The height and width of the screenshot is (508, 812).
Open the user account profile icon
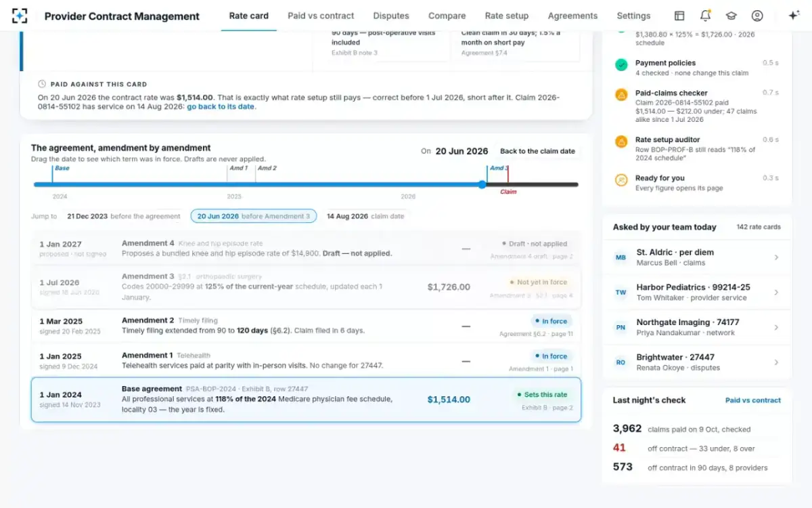(757, 16)
